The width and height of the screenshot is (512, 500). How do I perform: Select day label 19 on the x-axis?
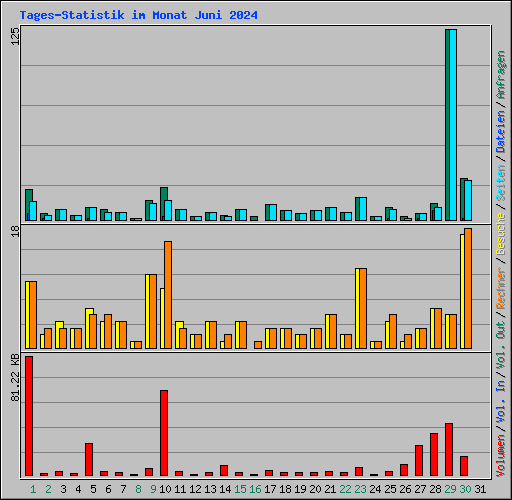pyautogui.click(x=300, y=489)
